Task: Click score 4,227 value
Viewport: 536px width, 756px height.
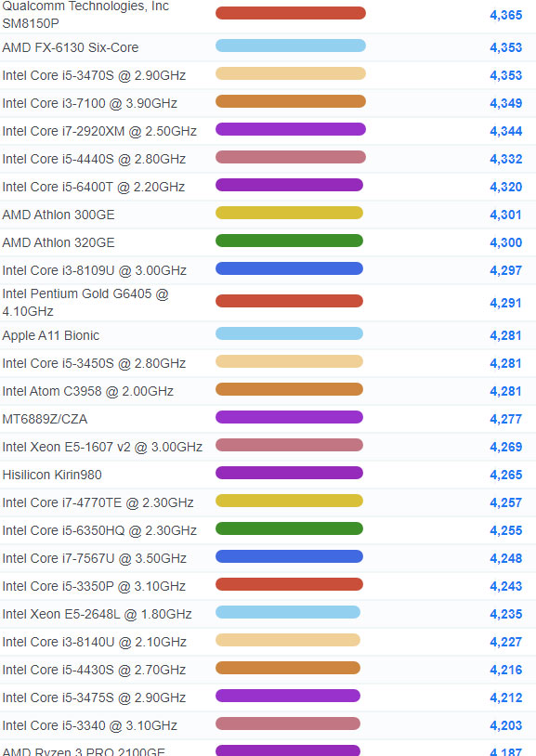Action: click(506, 642)
